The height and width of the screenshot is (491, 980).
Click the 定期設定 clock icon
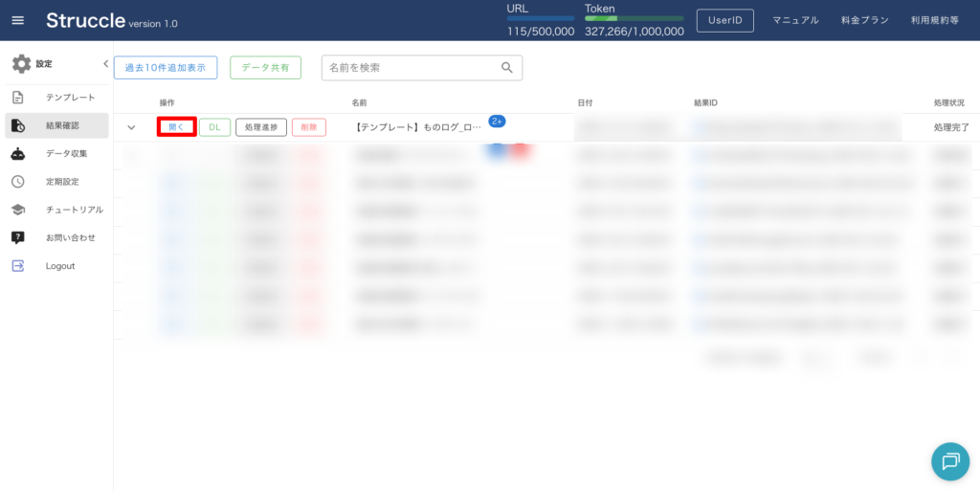point(18,182)
